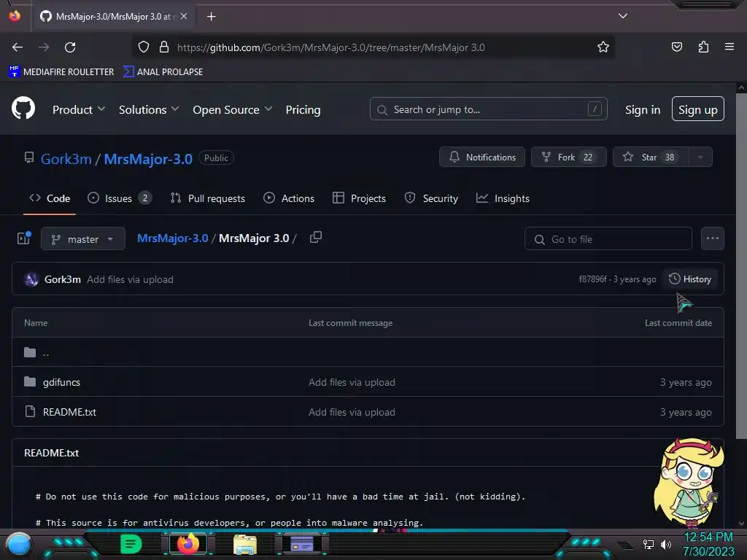Click the GitHub Octocat logo

click(23, 108)
